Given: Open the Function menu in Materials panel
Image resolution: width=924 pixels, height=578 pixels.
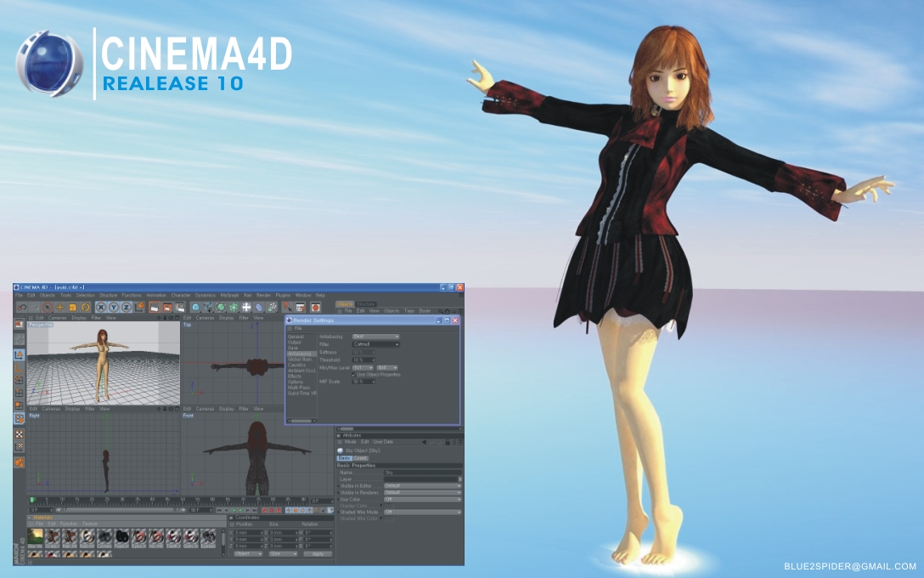Looking at the screenshot, I should click(68, 524).
